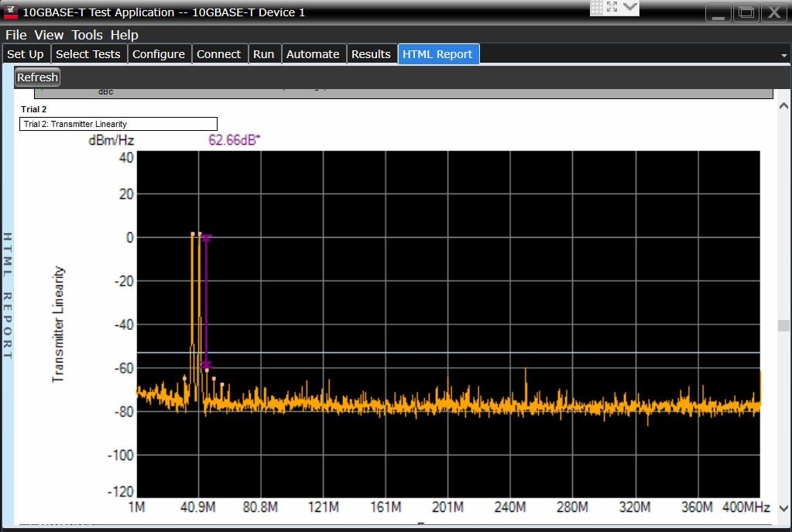Open the Help menu
792x532 pixels.
click(124, 35)
